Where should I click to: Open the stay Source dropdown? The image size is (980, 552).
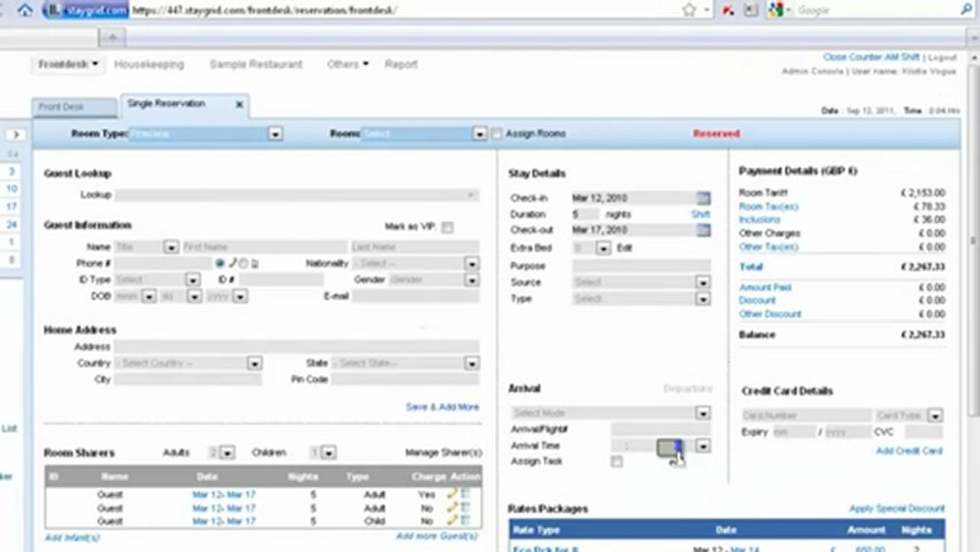point(703,283)
